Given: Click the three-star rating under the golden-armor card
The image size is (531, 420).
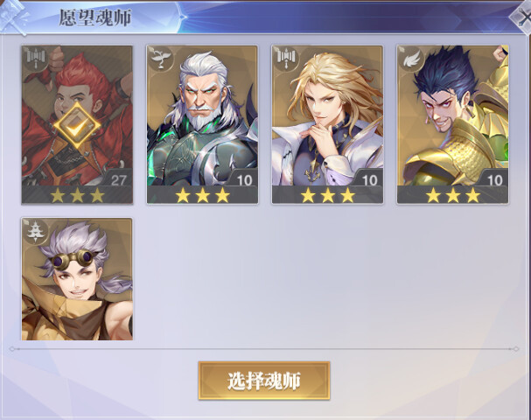Looking at the screenshot, I should click(453, 195).
